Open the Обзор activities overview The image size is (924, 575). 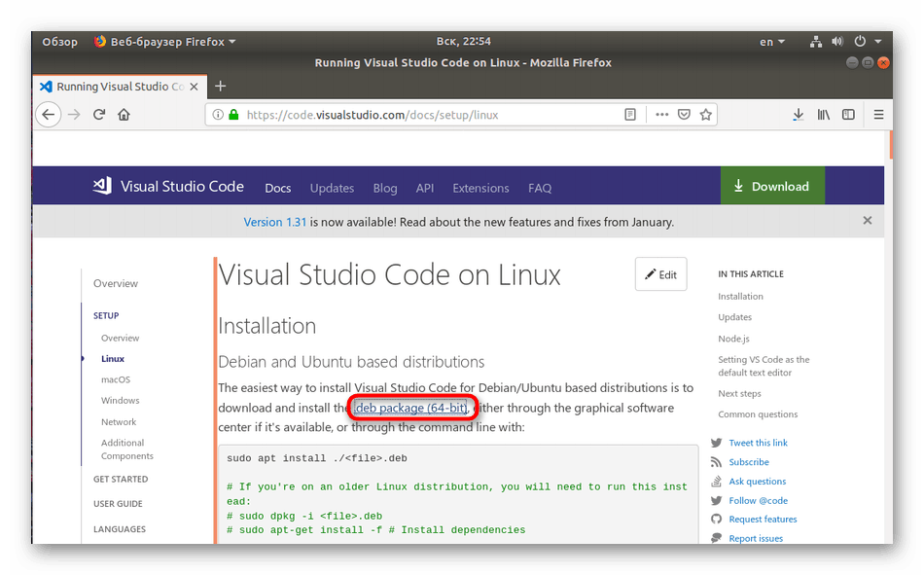[59, 41]
